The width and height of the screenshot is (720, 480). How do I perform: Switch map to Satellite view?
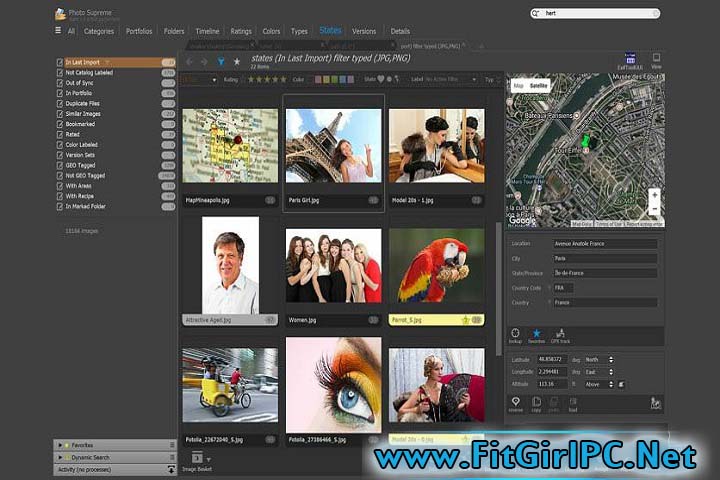point(540,87)
